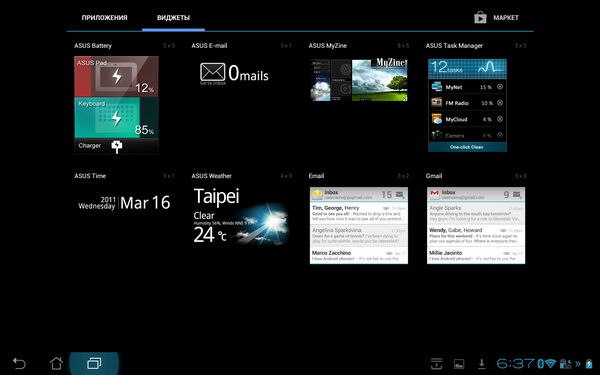The image size is (600, 375).
Task: Tap the download arrow notification icon
Action: pyautogui.click(x=482, y=364)
